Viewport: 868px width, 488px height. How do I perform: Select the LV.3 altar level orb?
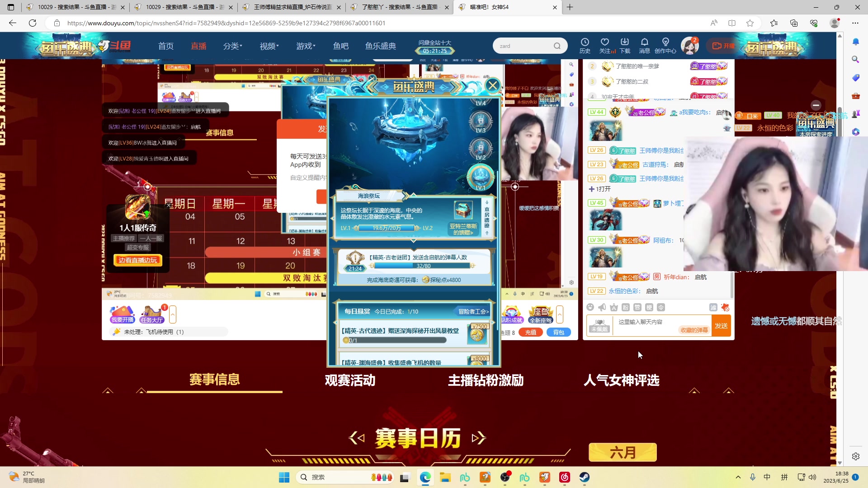tap(481, 122)
